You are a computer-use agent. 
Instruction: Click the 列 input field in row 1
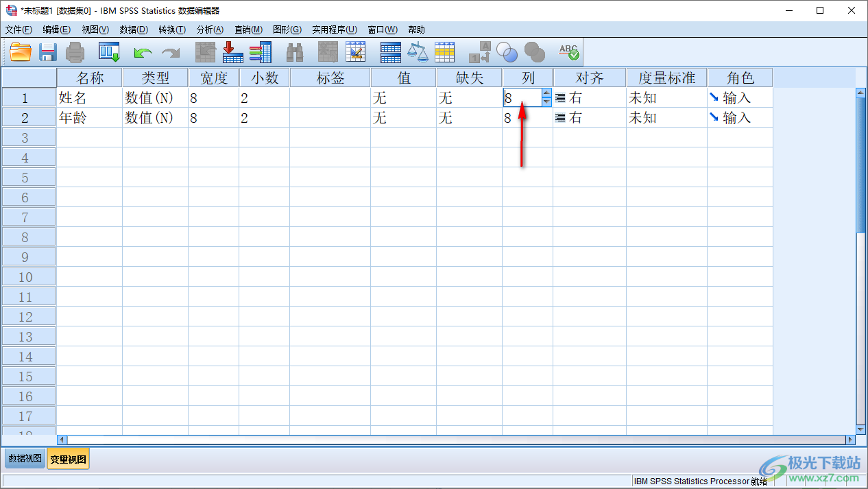[522, 97]
